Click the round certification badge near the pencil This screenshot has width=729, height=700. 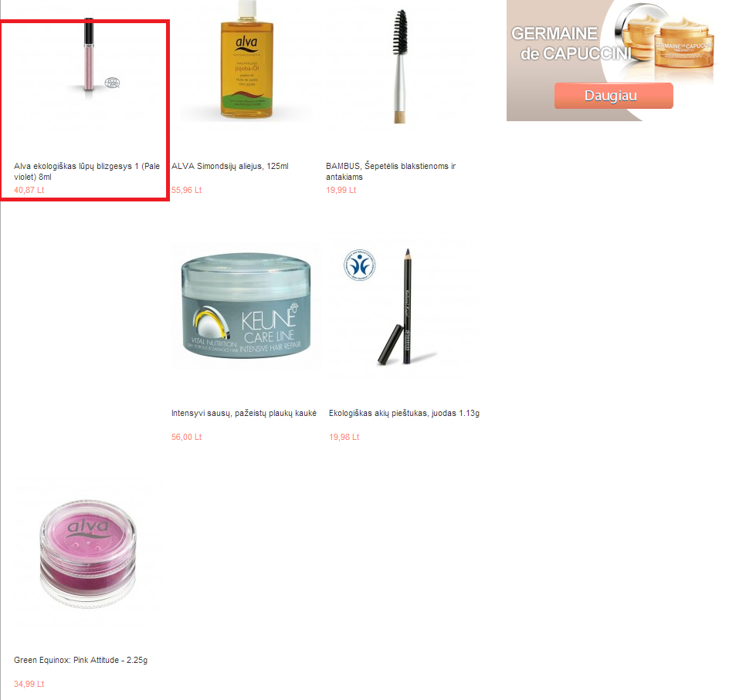[x=359, y=265]
